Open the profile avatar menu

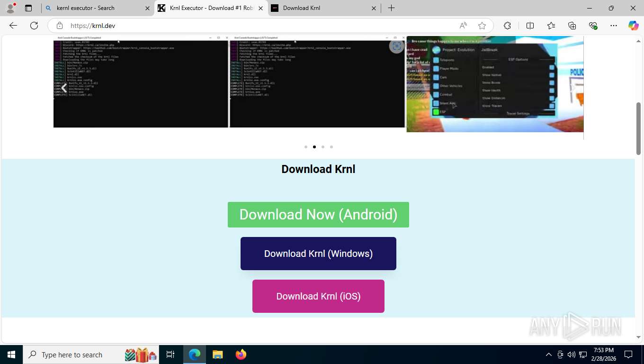tap(10, 8)
